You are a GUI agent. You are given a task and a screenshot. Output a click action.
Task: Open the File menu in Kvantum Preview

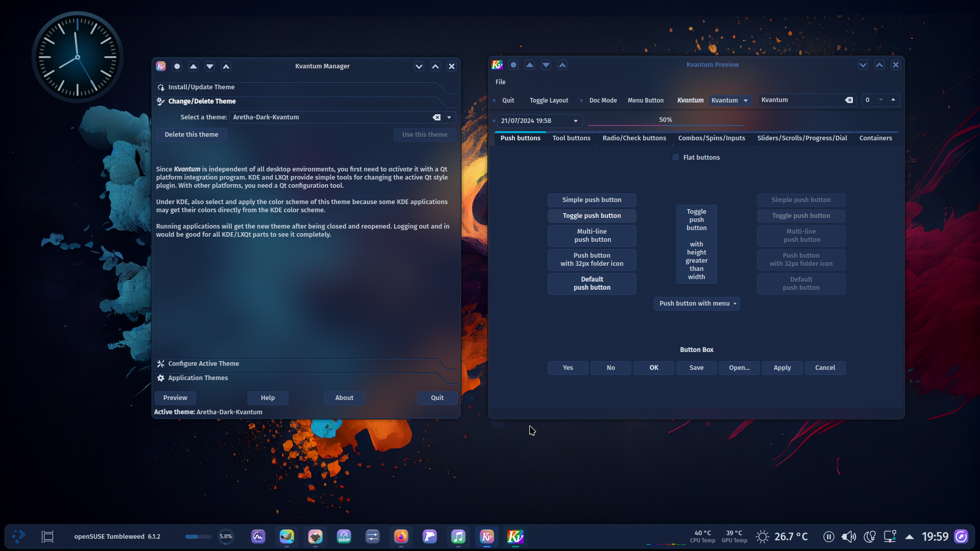coord(500,82)
